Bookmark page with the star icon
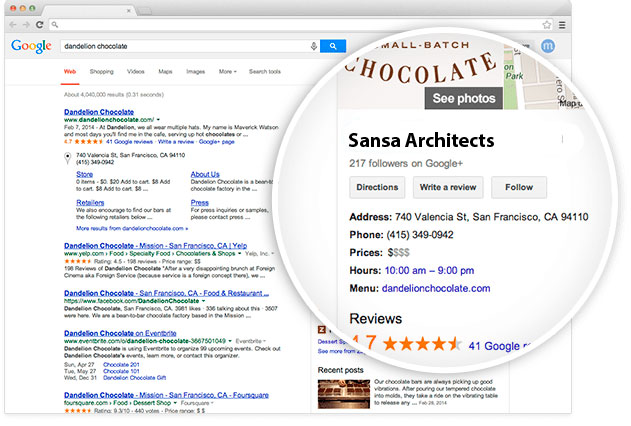The height and width of the screenshot is (426, 631). (x=546, y=25)
